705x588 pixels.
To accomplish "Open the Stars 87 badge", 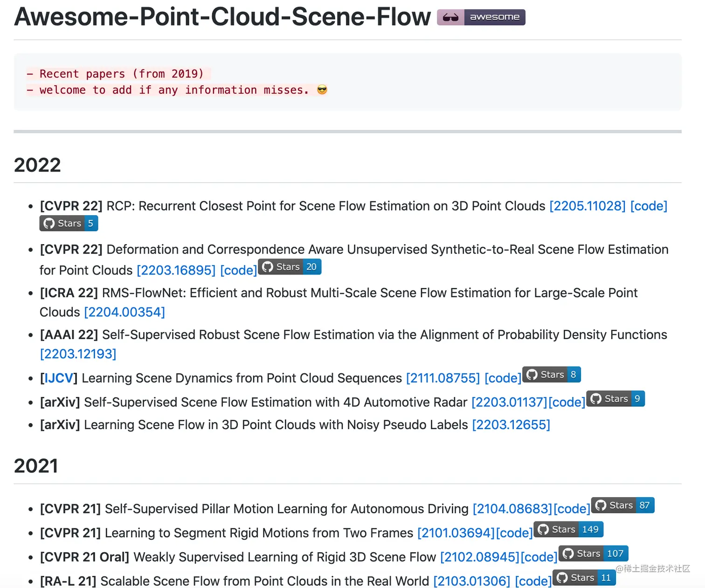I will pyautogui.click(x=623, y=505).
